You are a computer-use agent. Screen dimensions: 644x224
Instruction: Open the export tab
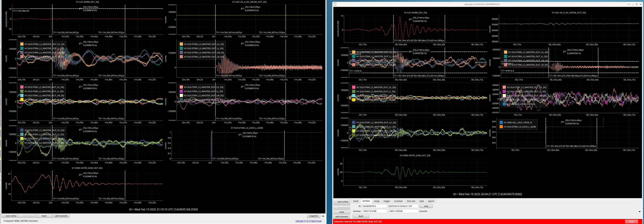coord(431,201)
